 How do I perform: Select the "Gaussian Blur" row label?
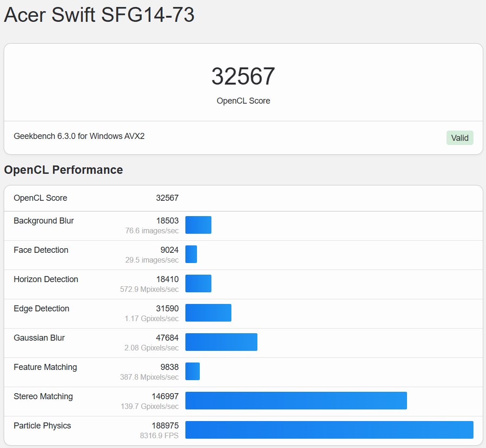(39, 338)
